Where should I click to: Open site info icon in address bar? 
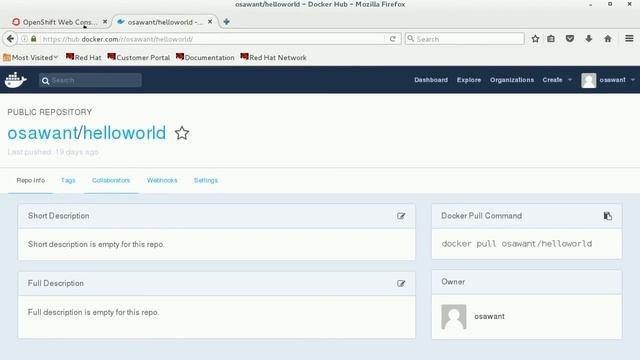pyautogui.click(x=24, y=39)
